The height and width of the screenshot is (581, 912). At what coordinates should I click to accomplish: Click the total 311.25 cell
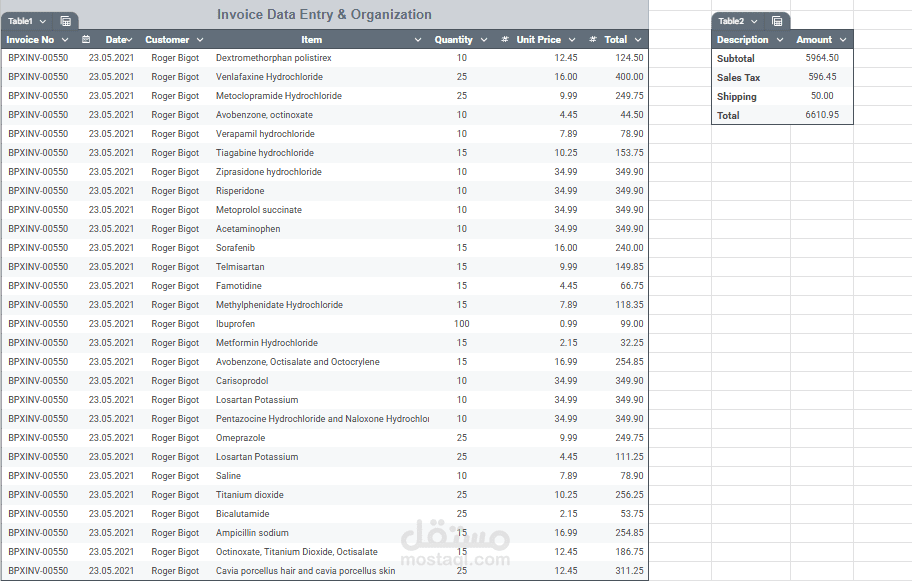629,571
